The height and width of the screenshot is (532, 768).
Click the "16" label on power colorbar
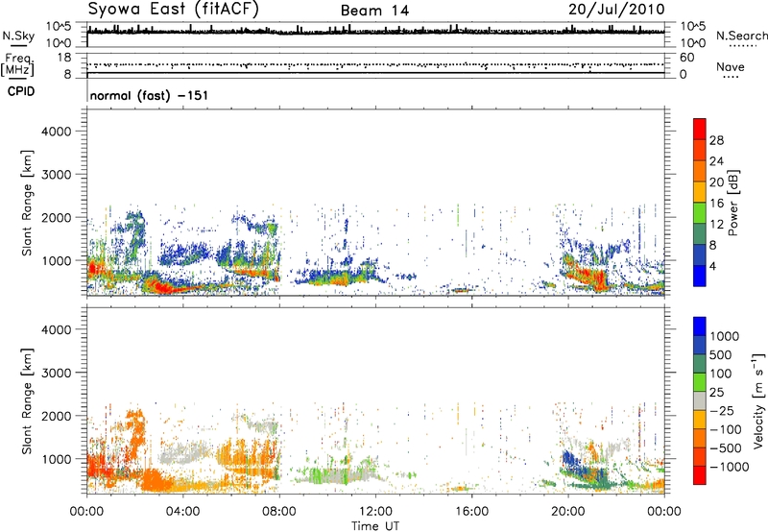coord(716,204)
